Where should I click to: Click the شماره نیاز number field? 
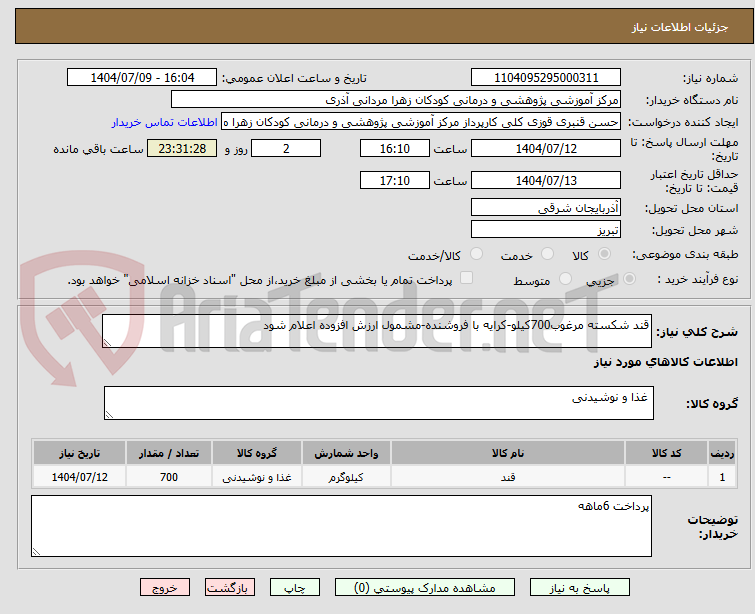click(546, 78)
